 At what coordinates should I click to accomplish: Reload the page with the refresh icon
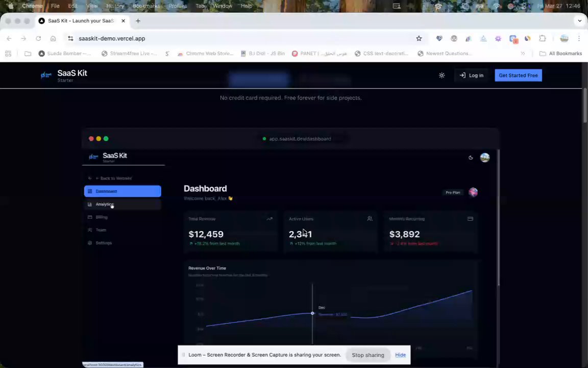point(38,38)
